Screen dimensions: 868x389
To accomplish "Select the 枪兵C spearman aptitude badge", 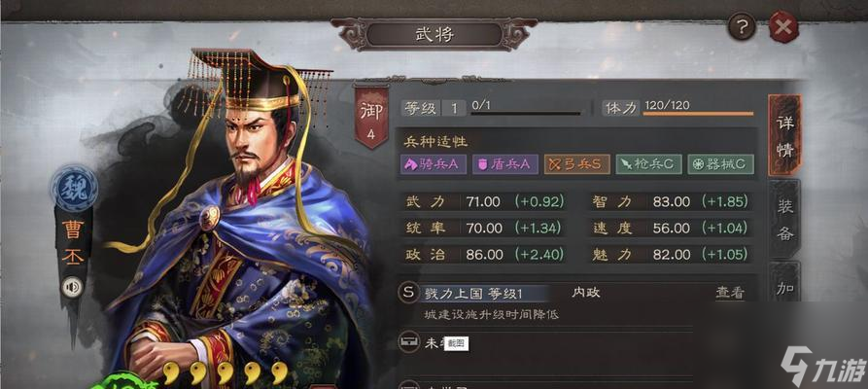I will coord(648,164).
